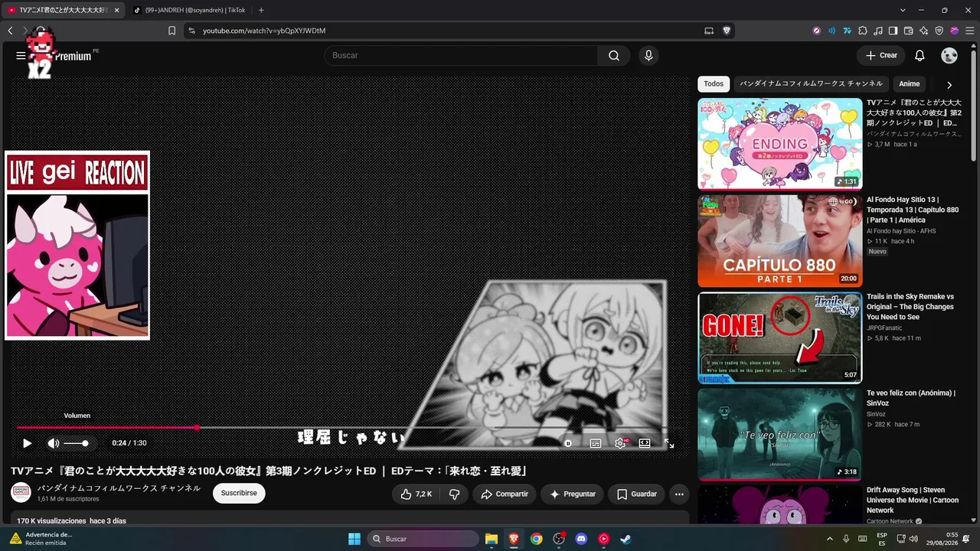The image size is (980, 551).
Task: Open the Windows Start menu
Action: (x=354, y=539)
